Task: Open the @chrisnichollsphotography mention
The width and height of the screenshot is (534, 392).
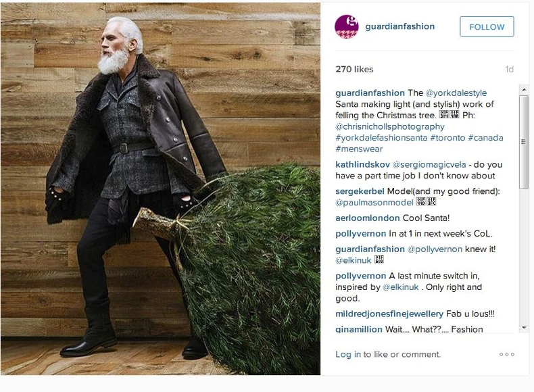Action: tap(390, 126)
